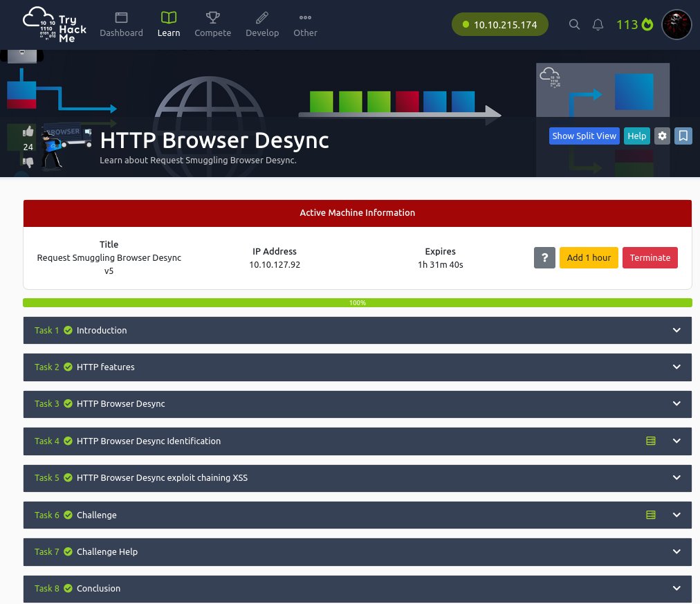Click the vote count 24
This screenshot has width=700, height=604.
click(x=28, y=147)
